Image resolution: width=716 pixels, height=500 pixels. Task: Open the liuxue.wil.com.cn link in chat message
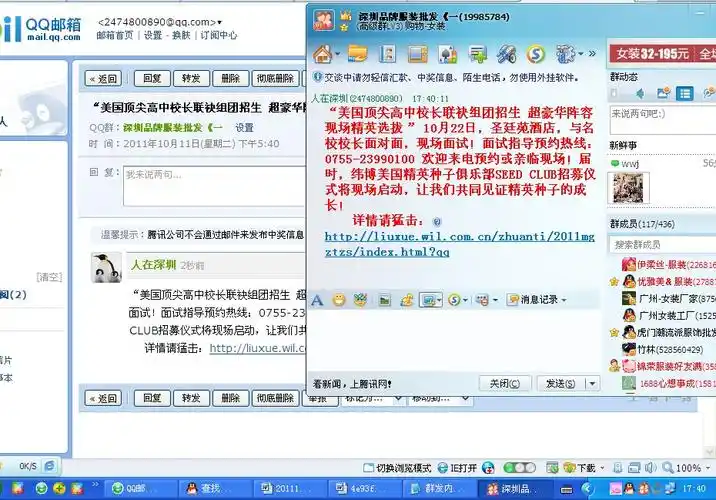[x=459, y=244]
